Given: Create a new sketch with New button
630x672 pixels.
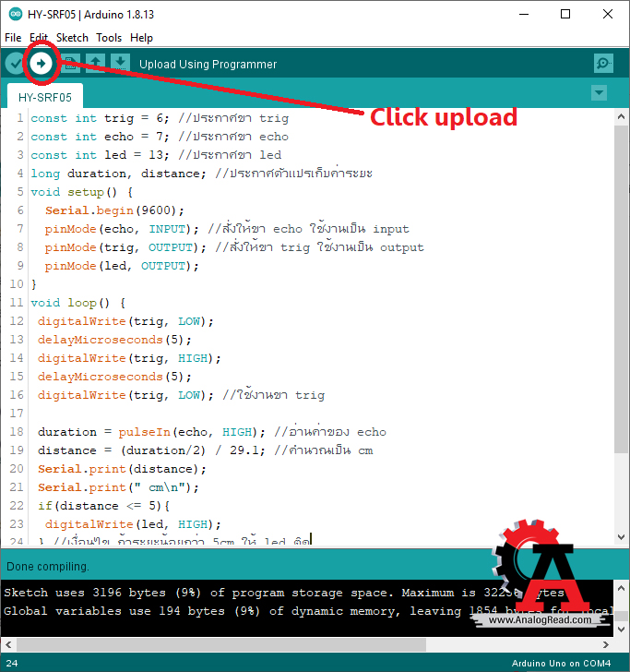Looking at the screenshot, I should (71, 64).
